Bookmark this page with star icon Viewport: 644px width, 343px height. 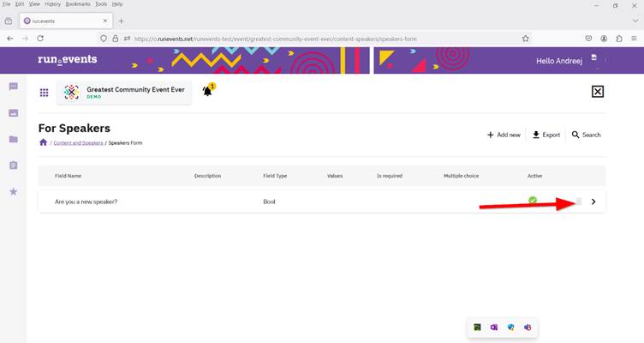pos(525,39)
